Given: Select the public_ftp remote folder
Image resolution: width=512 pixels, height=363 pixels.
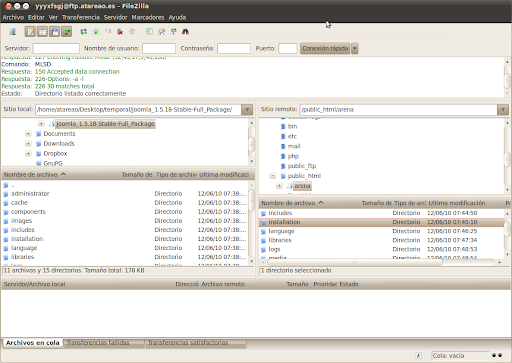Looking at the screenshot, I should click(302, 166).
